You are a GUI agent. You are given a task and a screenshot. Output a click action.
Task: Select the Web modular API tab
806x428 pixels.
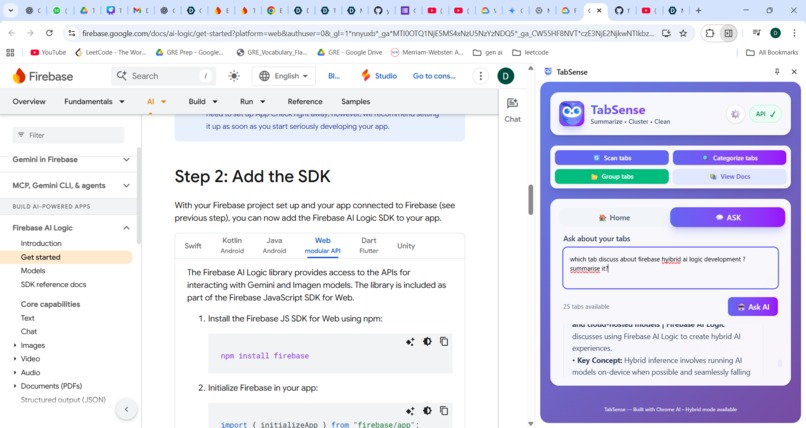click(323, 246)
